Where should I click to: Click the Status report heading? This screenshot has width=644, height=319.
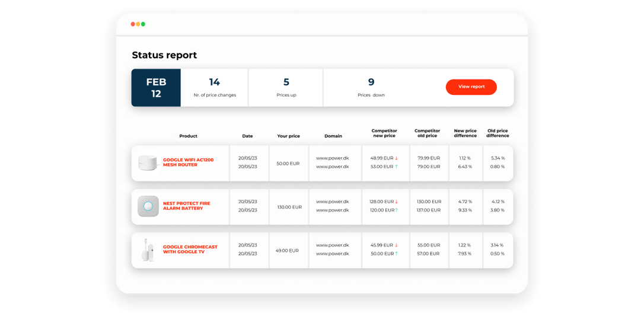coord(164,55)
